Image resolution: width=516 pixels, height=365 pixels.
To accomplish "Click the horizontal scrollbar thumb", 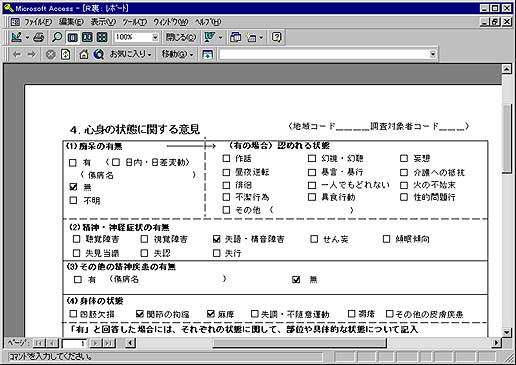I will pyautogui.click(x=300, y=343).
